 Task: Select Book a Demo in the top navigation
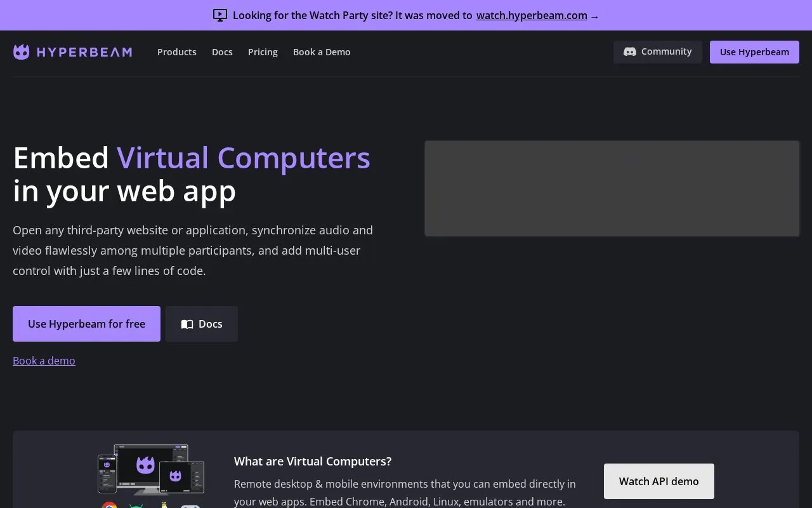[x=322, y=52]
